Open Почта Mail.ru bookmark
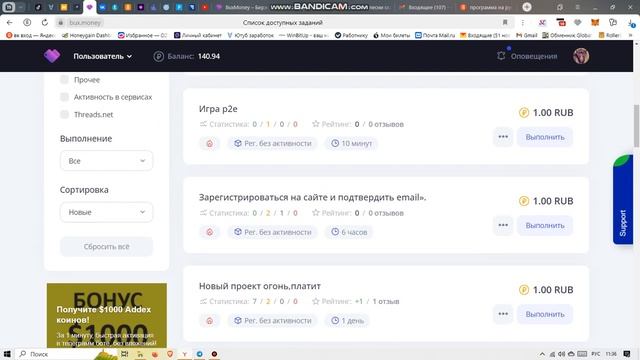This screenshot has width=640, height=360. (435, 35)
